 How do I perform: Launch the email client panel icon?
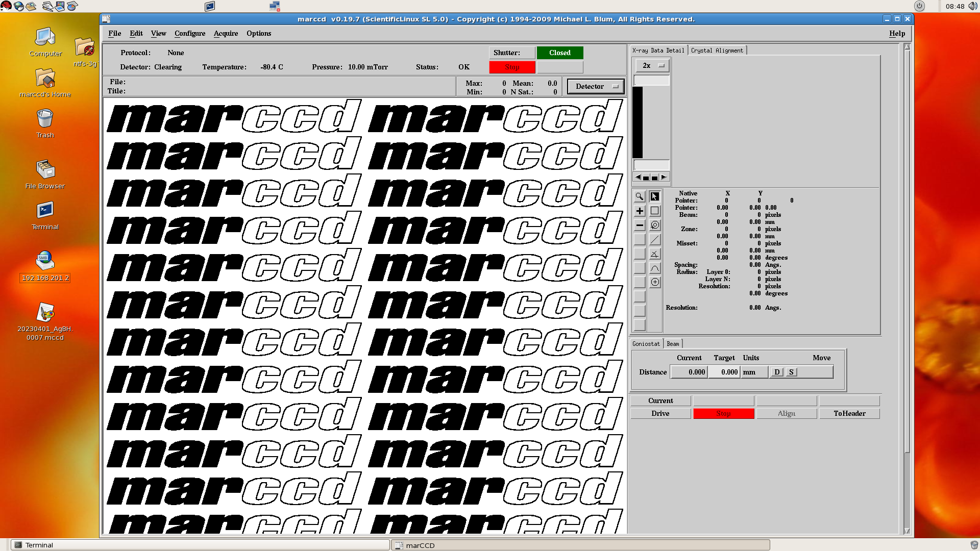[31, 6]
